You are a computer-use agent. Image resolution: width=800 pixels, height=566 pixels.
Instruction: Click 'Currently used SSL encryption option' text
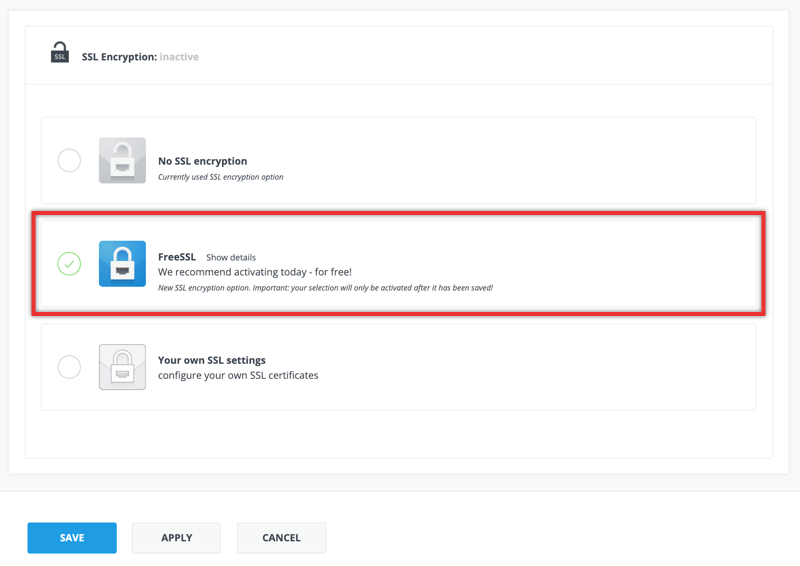click(x=221, y=177)
